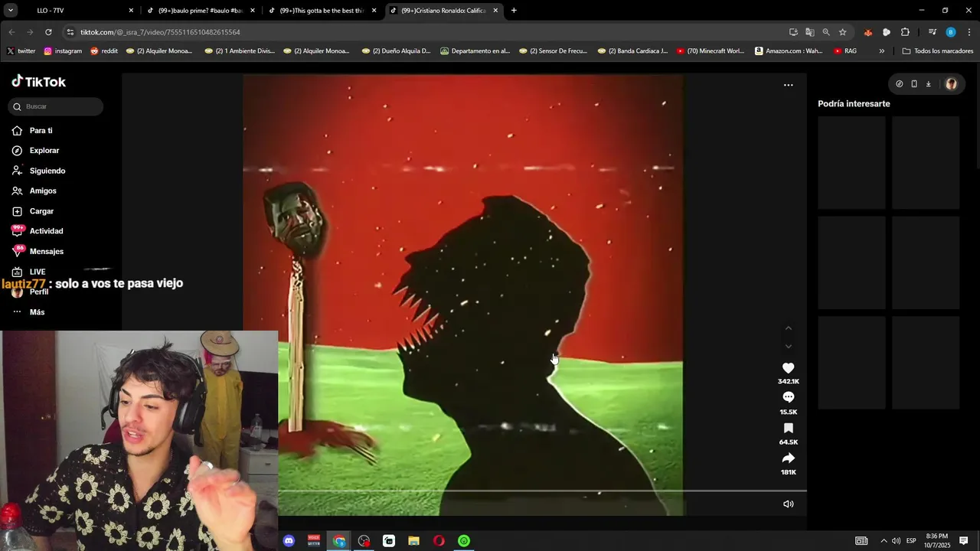Open the LIVE section
Viewport: 980px width, 551px height.
pyautogui.click(x=29, y=272)
